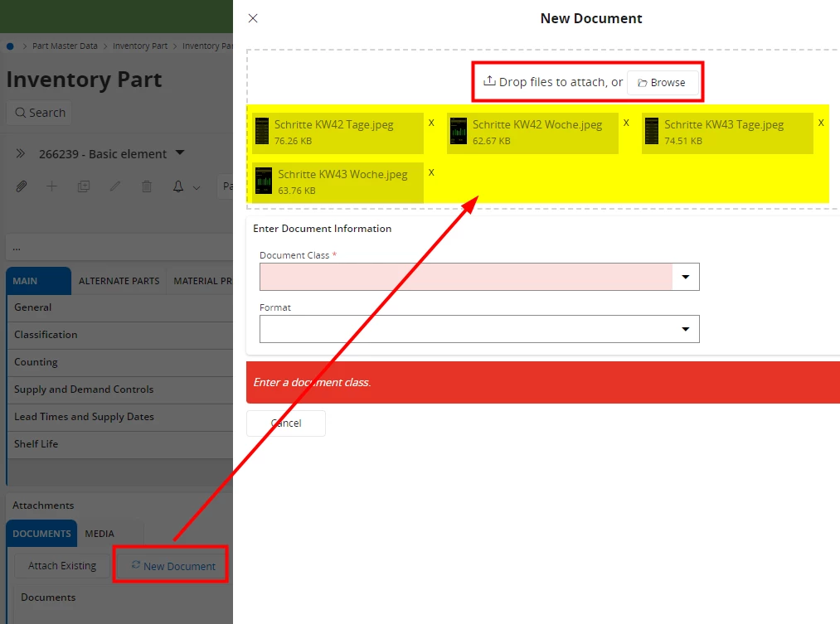This screenshot has height=624, width=840.
Task: Remove Schritte KW43 Woche.jpeg attachment
Action: point(431,172)
